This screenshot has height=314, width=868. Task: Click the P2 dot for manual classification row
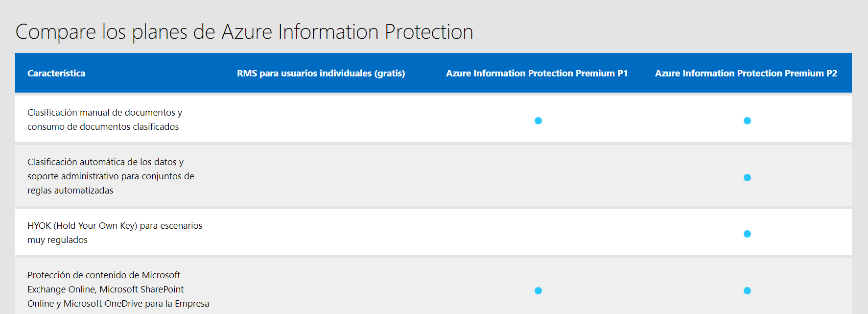click(747, 121)
